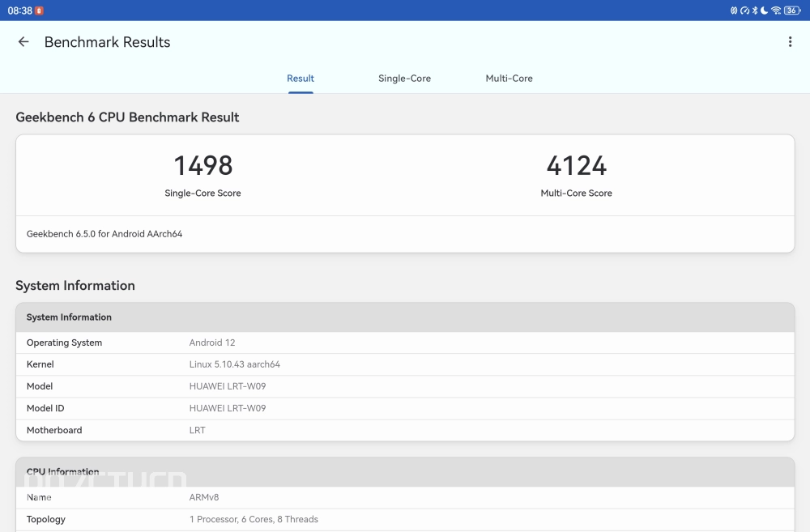Tap the battery level indicator

tap(791, 11)
